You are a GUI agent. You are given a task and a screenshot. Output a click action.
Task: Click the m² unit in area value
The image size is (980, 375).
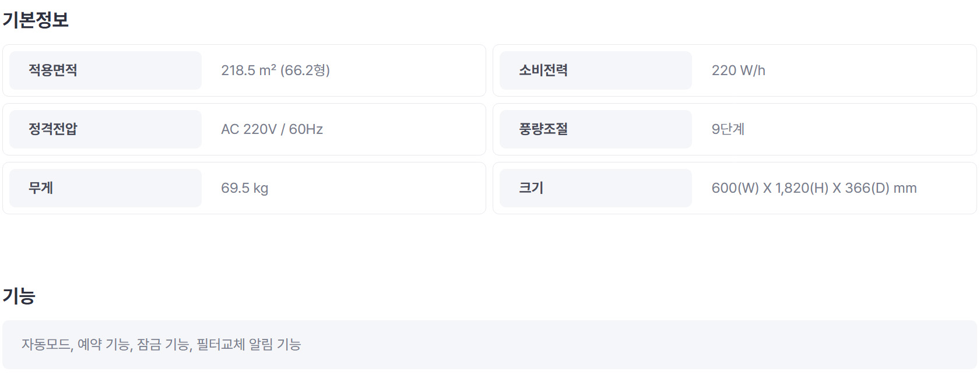point(268,70)
